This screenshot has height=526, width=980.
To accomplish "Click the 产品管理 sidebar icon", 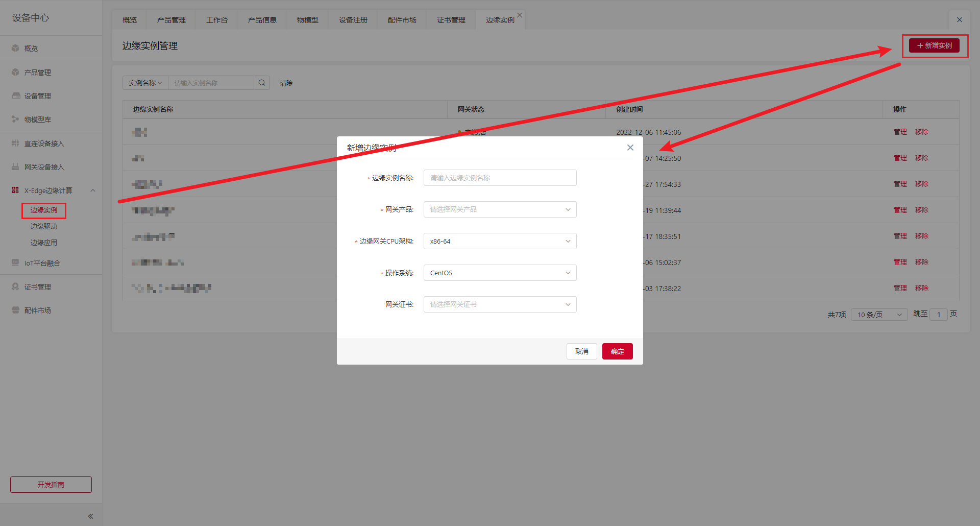I will 15,72.
